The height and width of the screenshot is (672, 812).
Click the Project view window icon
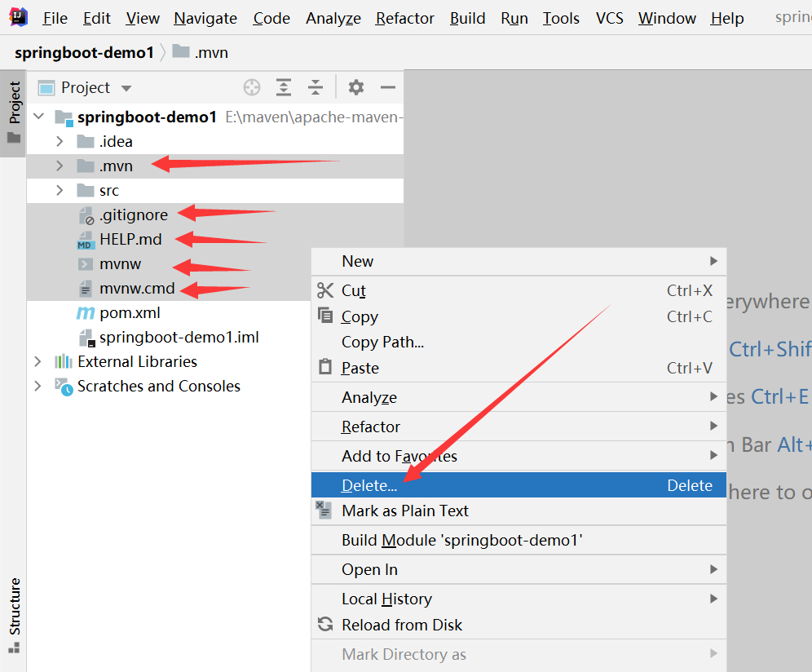coord(46,88)
